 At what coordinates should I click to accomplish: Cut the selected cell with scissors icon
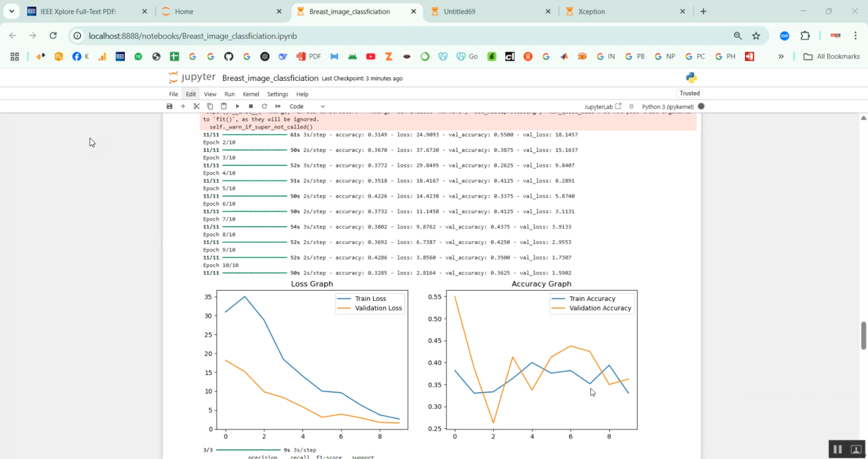coord(197,106)
